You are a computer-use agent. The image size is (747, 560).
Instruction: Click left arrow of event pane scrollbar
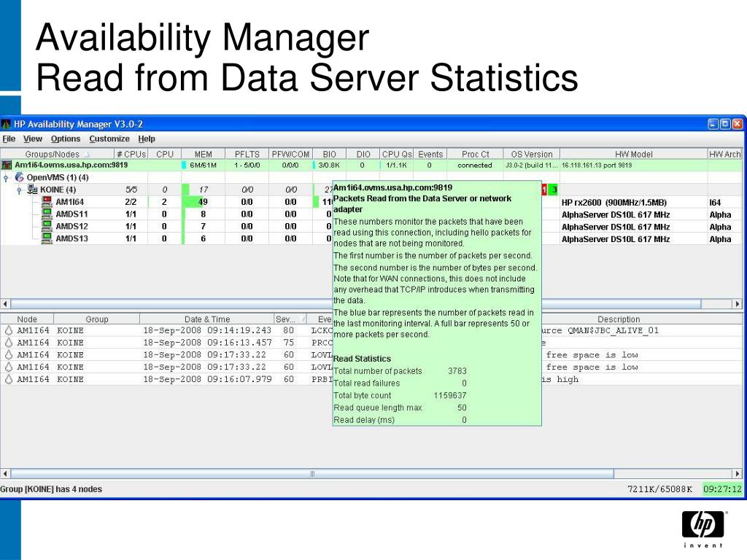click(x=5, y=473)
